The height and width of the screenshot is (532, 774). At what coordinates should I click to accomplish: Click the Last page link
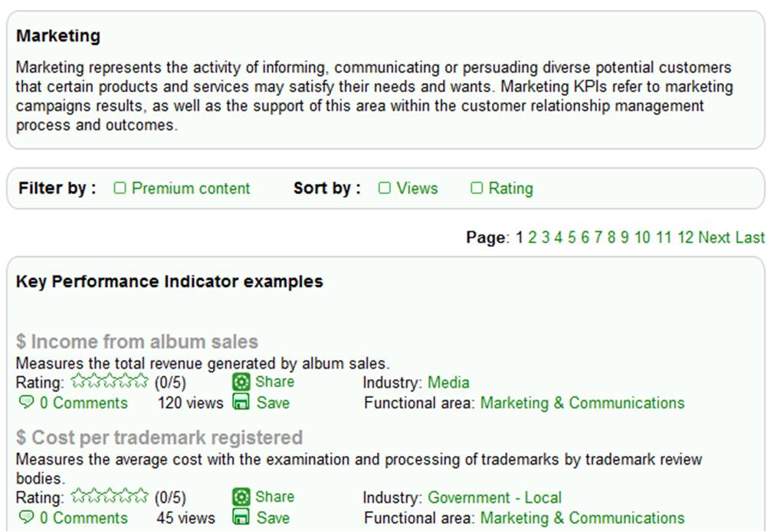click(749, 238)
